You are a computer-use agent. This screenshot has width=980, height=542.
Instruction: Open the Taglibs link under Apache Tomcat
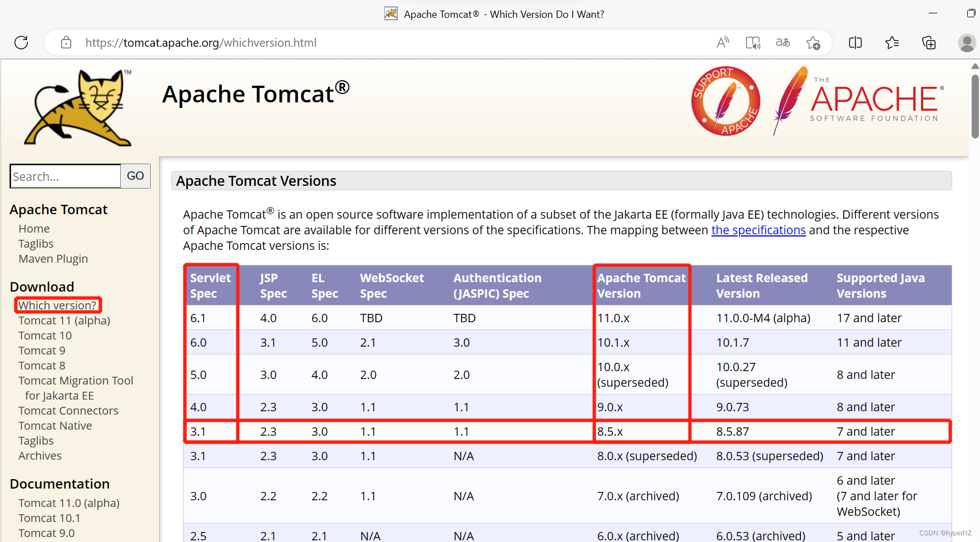[x=36, y=244]
